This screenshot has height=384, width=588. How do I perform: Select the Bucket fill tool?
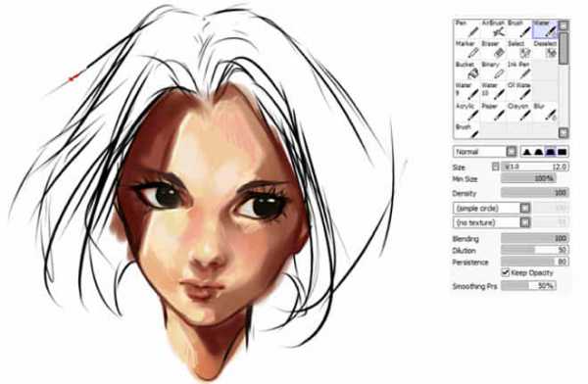466,71
